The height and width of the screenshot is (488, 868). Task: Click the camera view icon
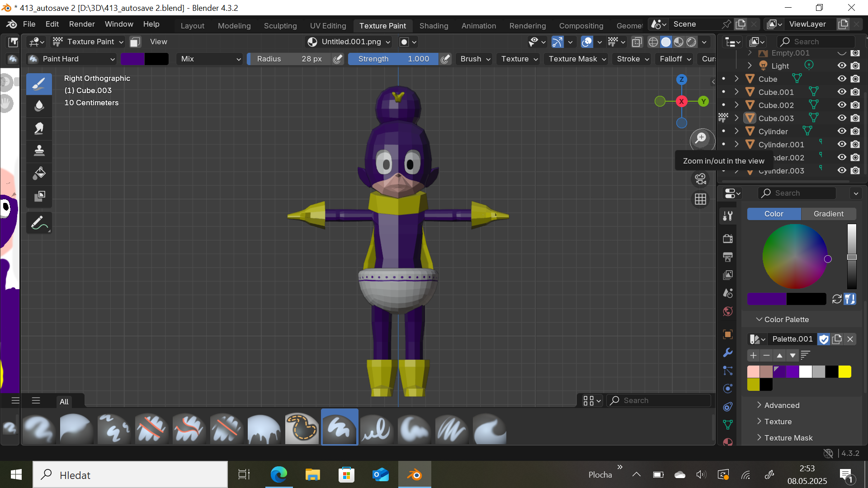[x=700, y=179]
